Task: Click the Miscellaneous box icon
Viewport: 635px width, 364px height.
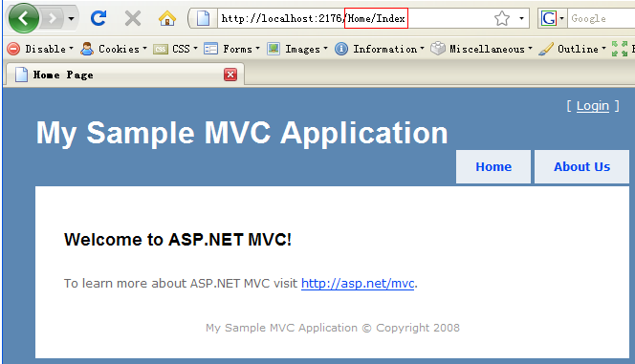Action: point(438,49)
